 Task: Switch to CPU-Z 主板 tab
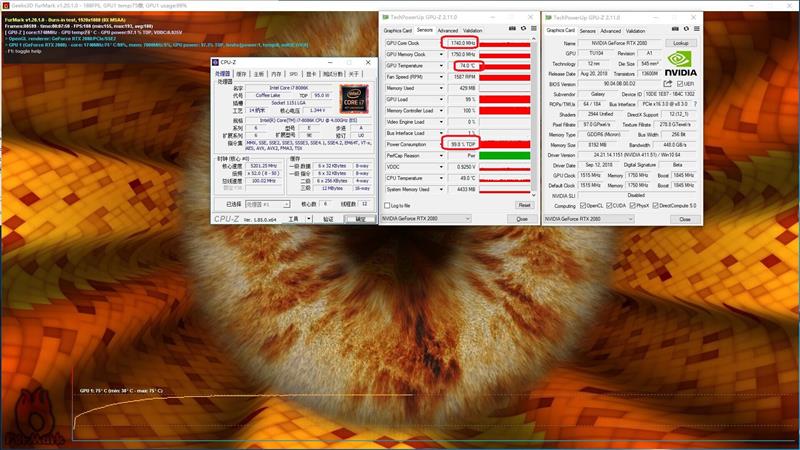pos(259,74)
